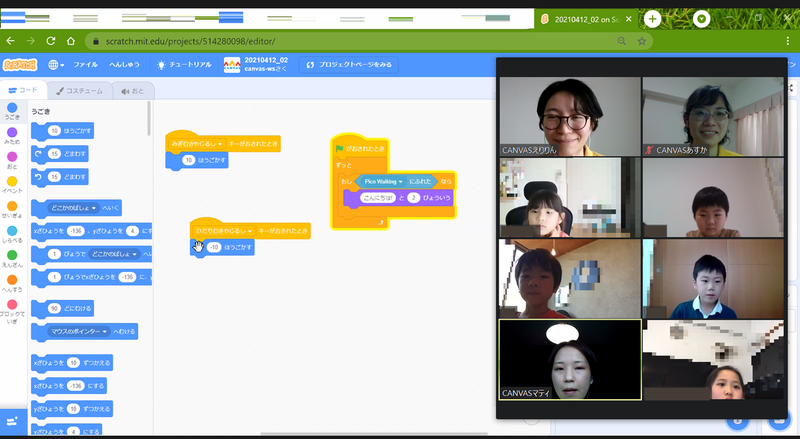Click the browser reload icon

69,41
